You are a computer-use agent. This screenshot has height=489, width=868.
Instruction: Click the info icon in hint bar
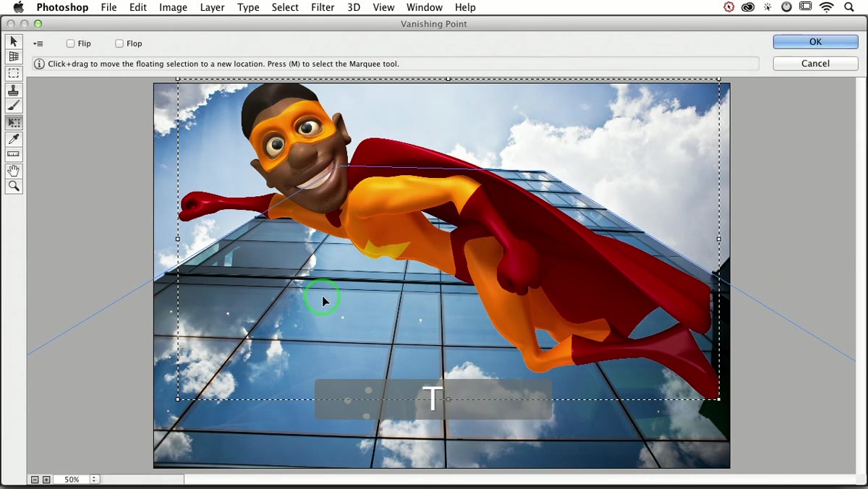coord(39,64)
